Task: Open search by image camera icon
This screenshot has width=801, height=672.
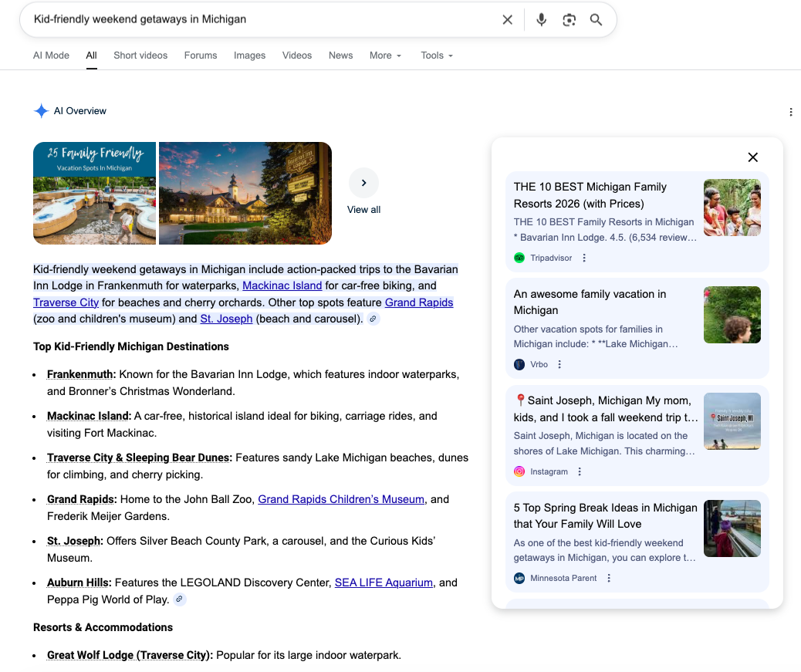Action: [569, 20]
